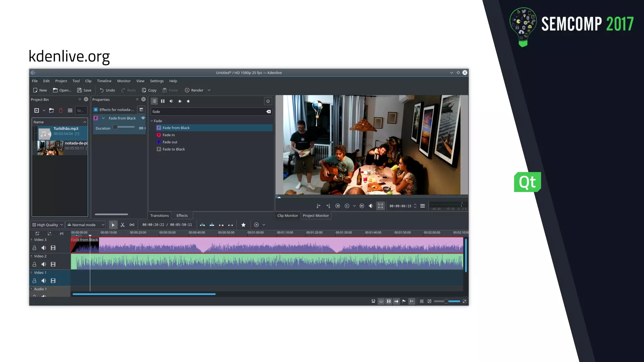Click the favorite effects star in timeline toolbar
The height and width of the screenshot is (362, 644).
243,225
